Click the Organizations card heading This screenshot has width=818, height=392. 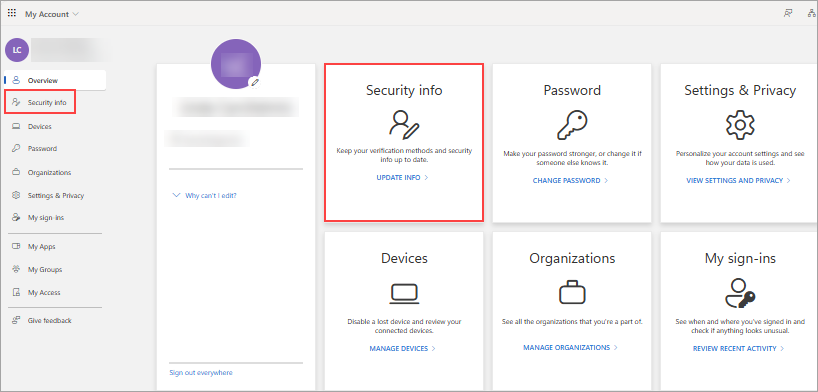[572, 258]
